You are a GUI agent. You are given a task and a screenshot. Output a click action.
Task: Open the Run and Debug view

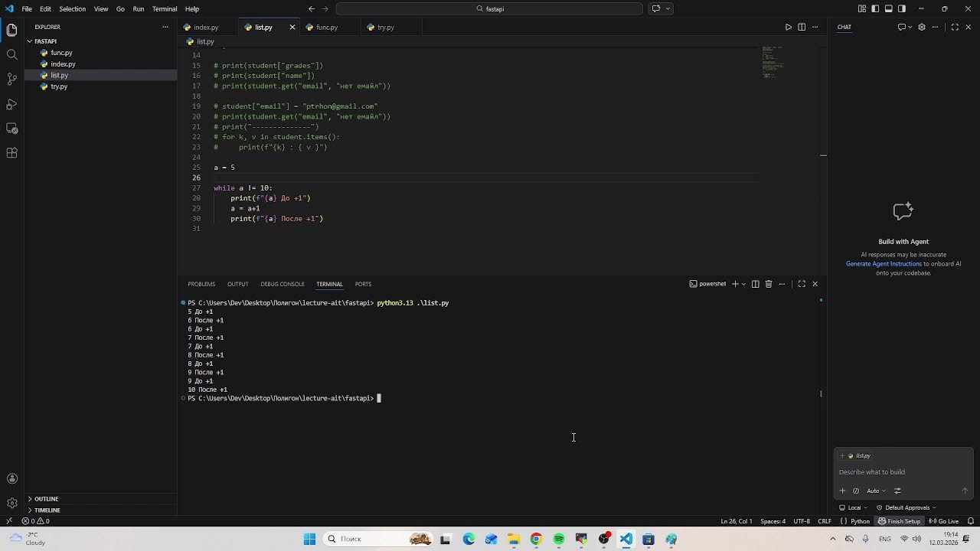click(x=11, y=103)
